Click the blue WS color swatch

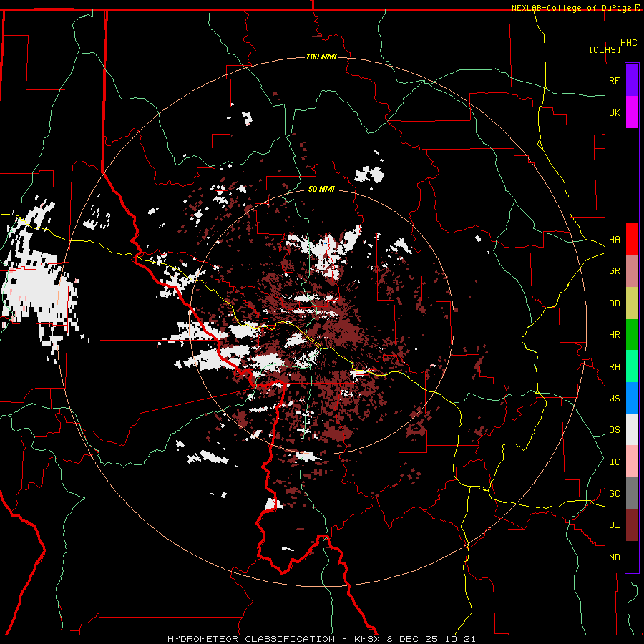point(632,398)
